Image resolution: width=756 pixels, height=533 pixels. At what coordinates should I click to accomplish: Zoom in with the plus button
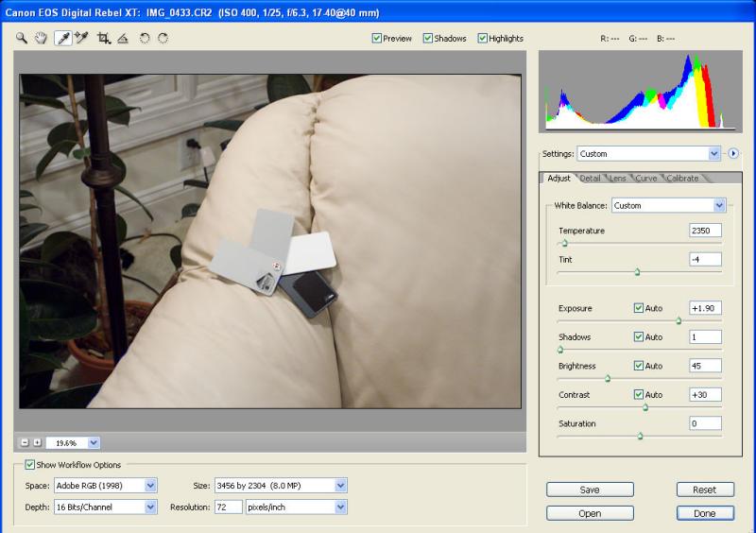click(37, 442)
